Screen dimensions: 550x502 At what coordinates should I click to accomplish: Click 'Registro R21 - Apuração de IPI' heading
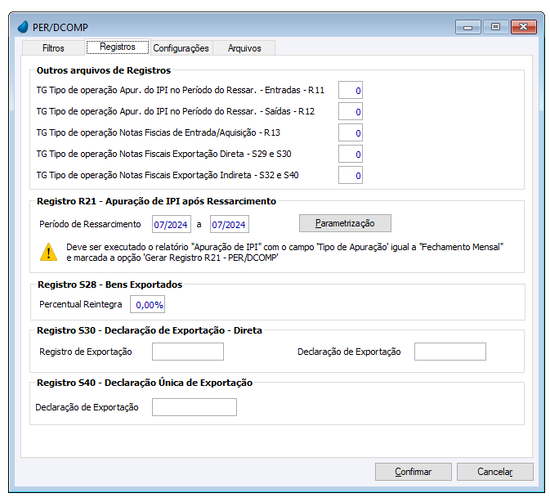click(156, 201)
